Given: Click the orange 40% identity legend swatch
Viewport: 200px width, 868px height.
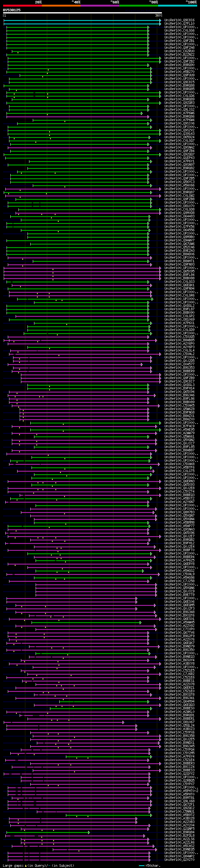Looking at the screenshot, I should [61, 6].
